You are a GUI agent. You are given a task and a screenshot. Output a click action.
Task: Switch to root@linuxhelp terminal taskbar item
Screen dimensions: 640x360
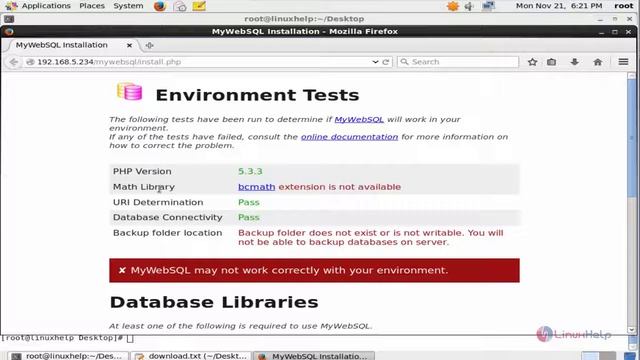pos(68,356)
